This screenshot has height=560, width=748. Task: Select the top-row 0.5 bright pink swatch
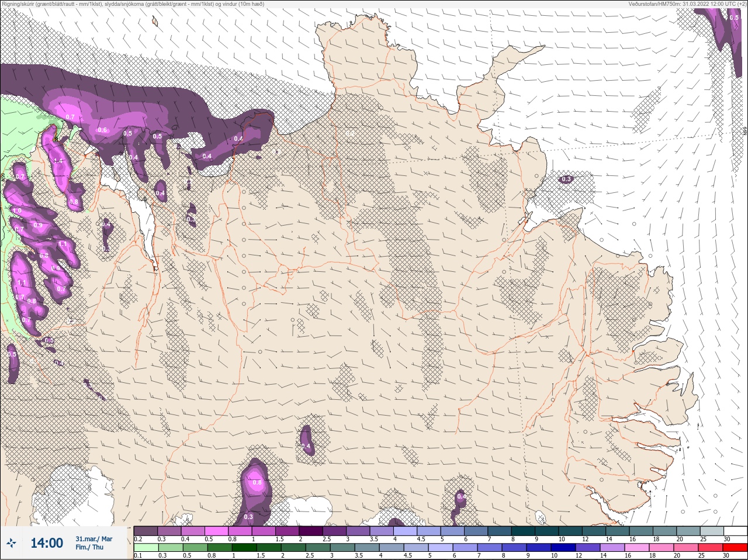click(217, 531)
